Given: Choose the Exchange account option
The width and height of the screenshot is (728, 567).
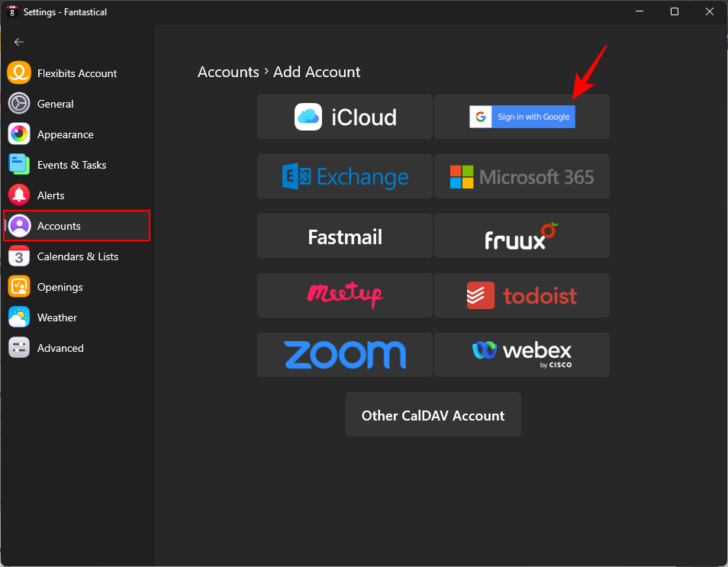Looking at the screenshot, I should tap(345, 176).
